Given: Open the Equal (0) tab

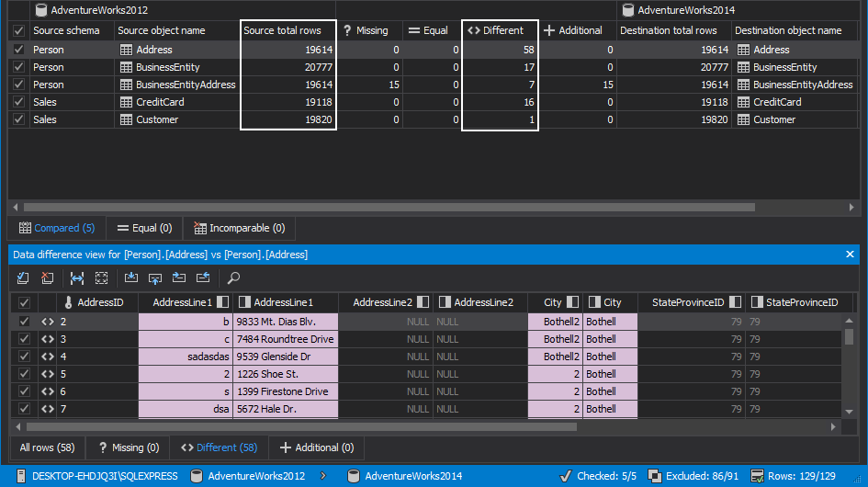Looking at the screenshot, I should (x=144, y=228).
